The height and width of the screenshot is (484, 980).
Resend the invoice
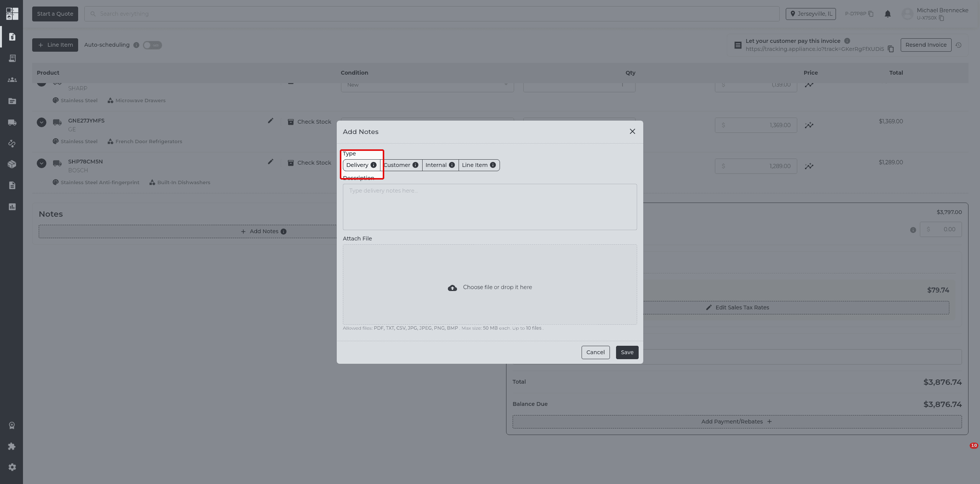pyautogui.click(x=926, y=45)
